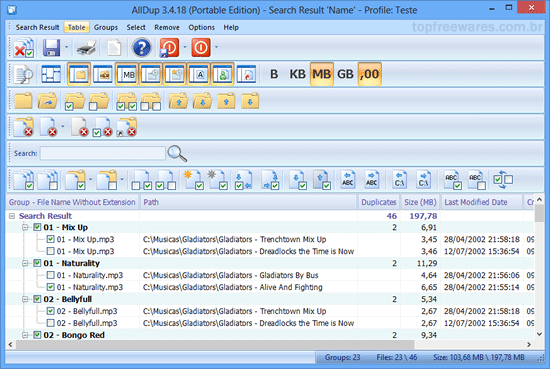Toggle the 01 - Naturality group checkbox
Screen dimensions: 550x369
coord(37,263)
